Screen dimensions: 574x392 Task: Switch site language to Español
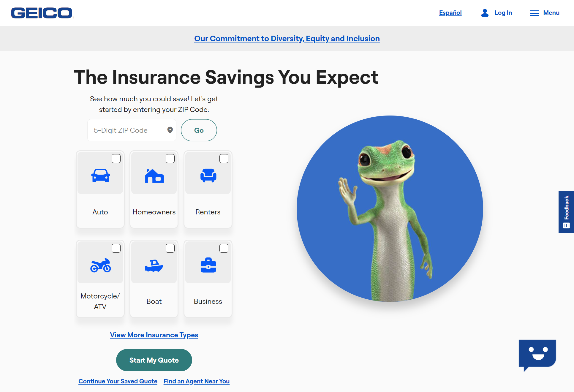pos(450,13)
